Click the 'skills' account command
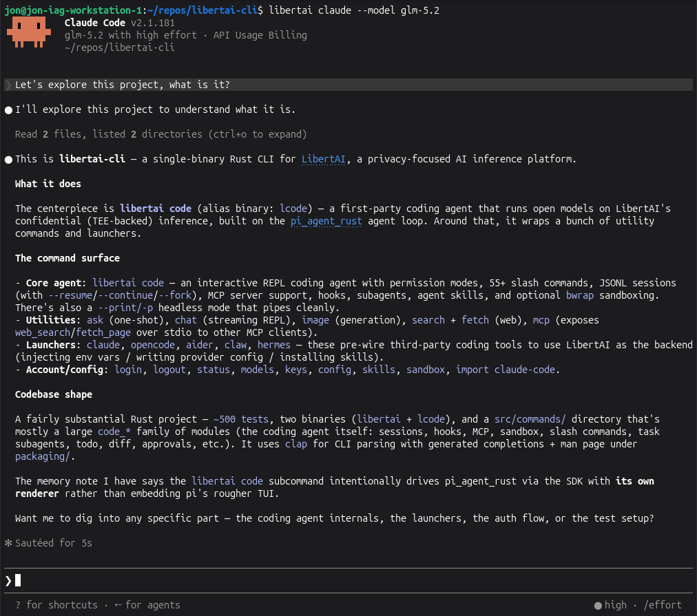The width and height of the screenshot is (697, 616). 378,370
